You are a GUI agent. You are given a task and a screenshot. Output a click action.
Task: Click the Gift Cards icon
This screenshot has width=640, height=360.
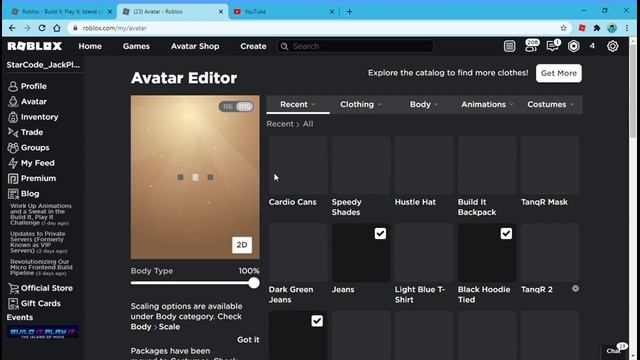tap(13, 304)
